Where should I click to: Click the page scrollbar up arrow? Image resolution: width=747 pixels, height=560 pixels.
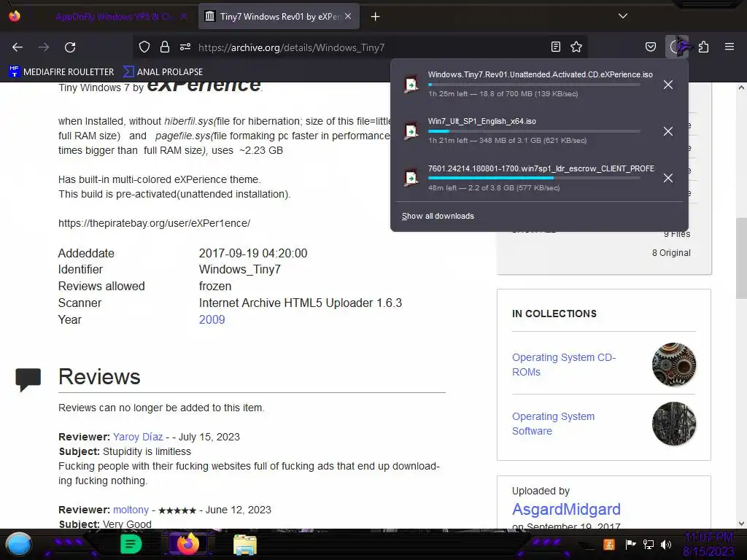(x=741, y=87)
